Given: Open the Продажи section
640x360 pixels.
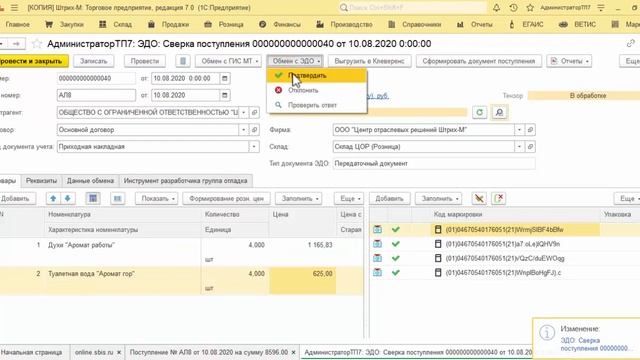Looking at the screenshot, I should [168, 24].
